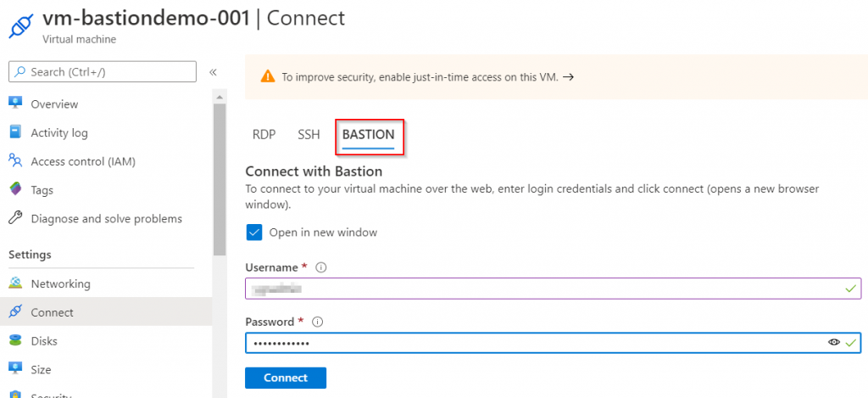
Task: Click the Tags icon
Action: pyautogui.click(x=15, y=189)
